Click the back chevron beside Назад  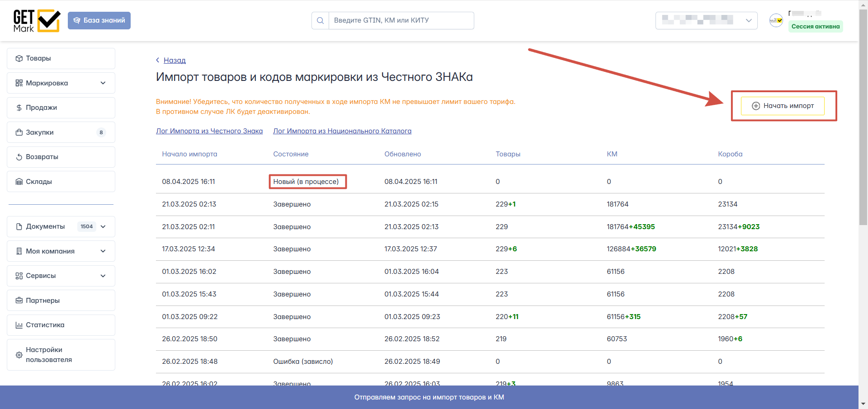coord(158,60)
